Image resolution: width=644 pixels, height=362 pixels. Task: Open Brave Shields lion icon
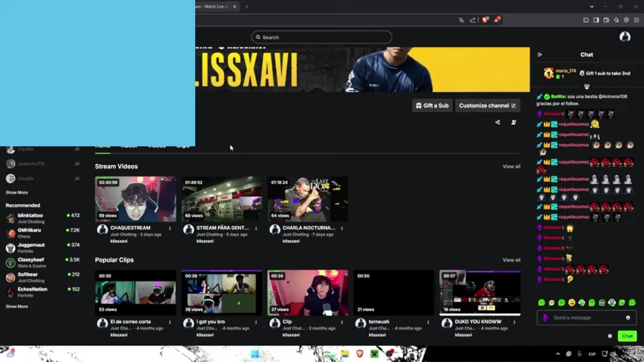tap(486, 20)
